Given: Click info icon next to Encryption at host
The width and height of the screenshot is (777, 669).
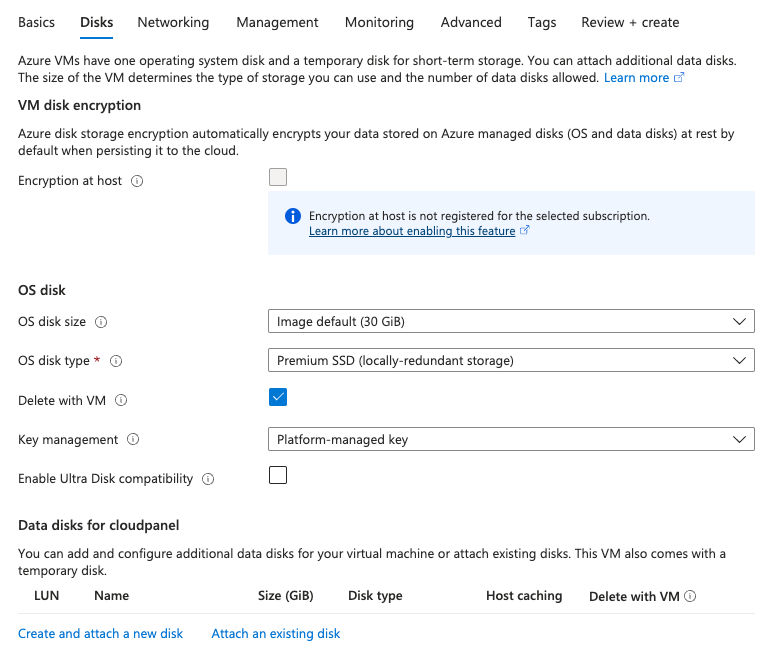Looking at the screenshot, I should 137,181.
